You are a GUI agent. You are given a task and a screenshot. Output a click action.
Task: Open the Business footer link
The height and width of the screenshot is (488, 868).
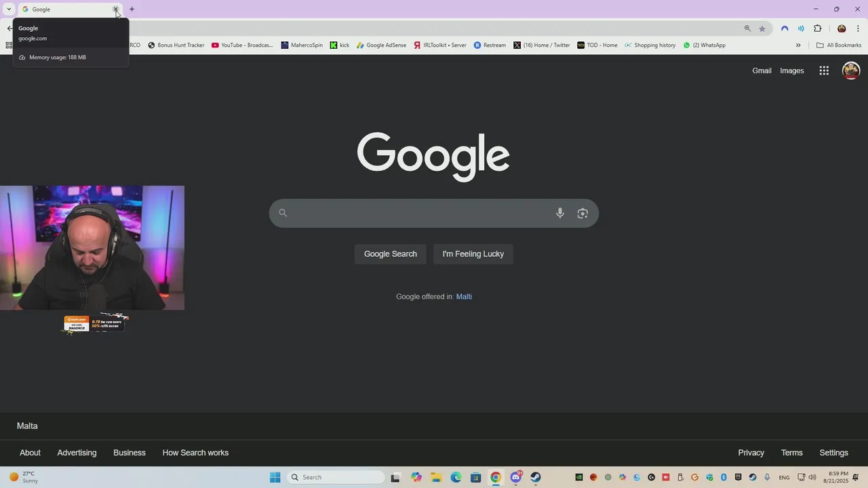[x=130, y=453]
